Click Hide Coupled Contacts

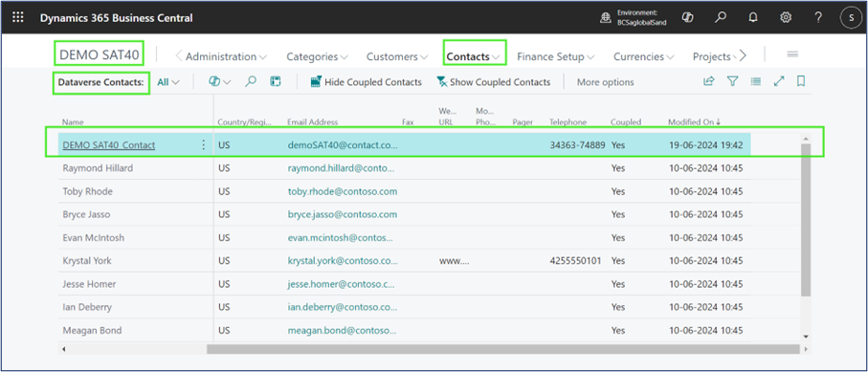tap(366, 82)
